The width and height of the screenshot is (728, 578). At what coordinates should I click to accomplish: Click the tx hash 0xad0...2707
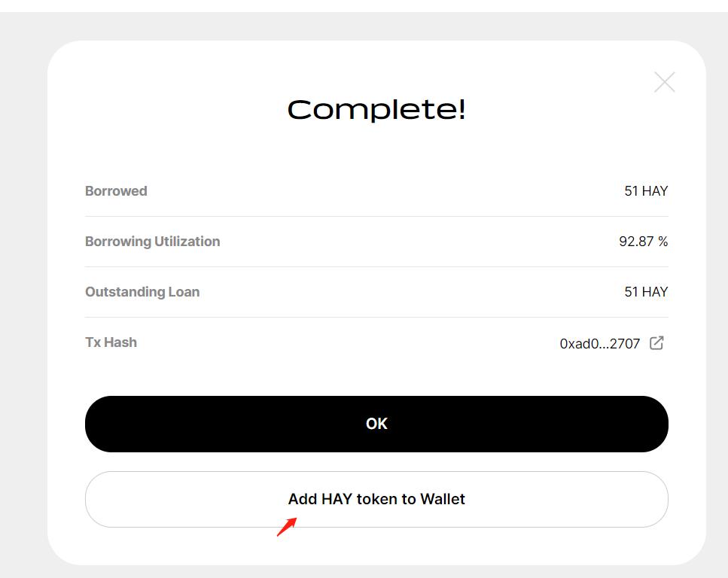(x=599, y=344)
